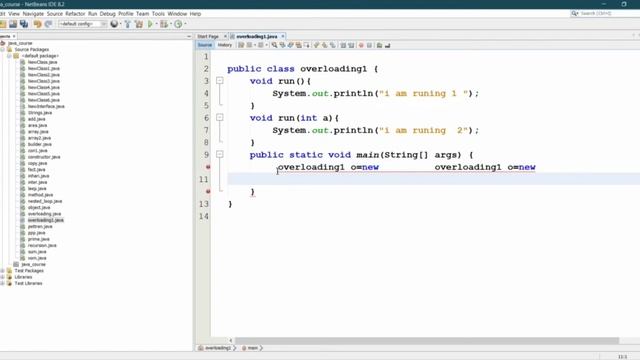640x360 pixels.
Task: Open the Source menu
Action: (x=55, y=13)
